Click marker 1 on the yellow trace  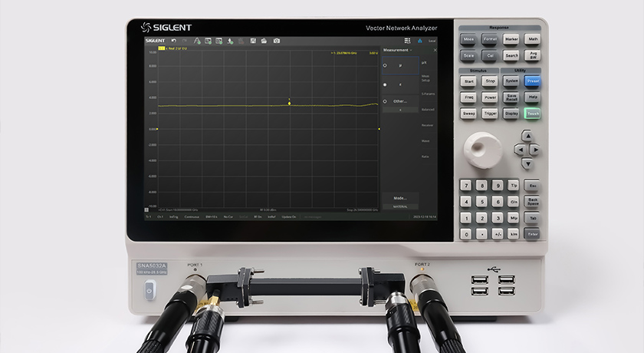pos(289,103)
